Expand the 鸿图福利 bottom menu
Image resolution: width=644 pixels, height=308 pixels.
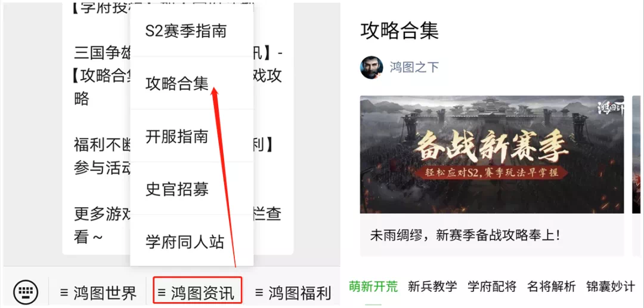292,293
